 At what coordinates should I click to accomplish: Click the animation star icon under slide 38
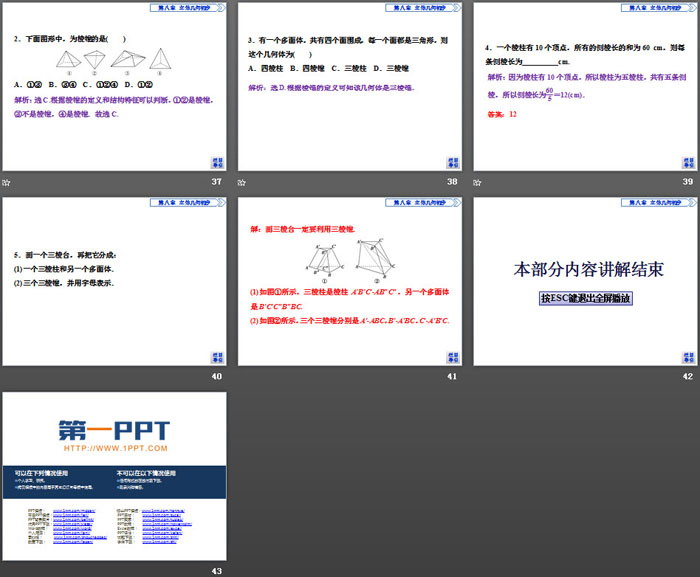[x=242, y=182]
